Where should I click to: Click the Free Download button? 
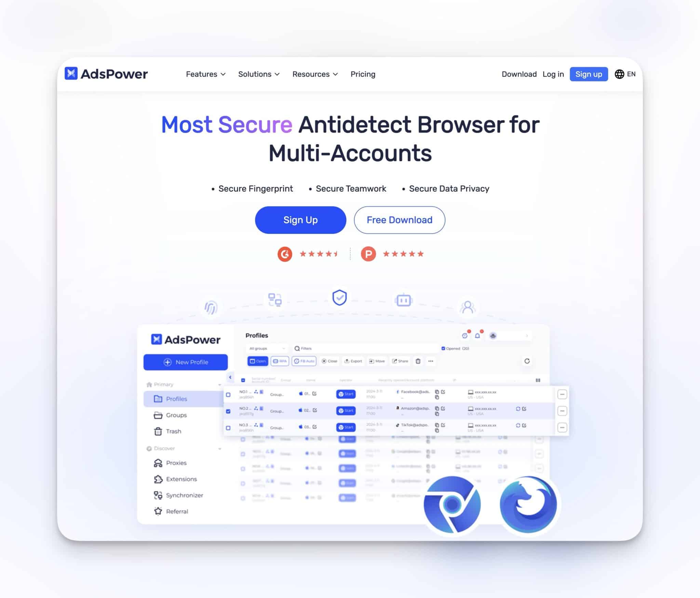[x=400, y=220]
